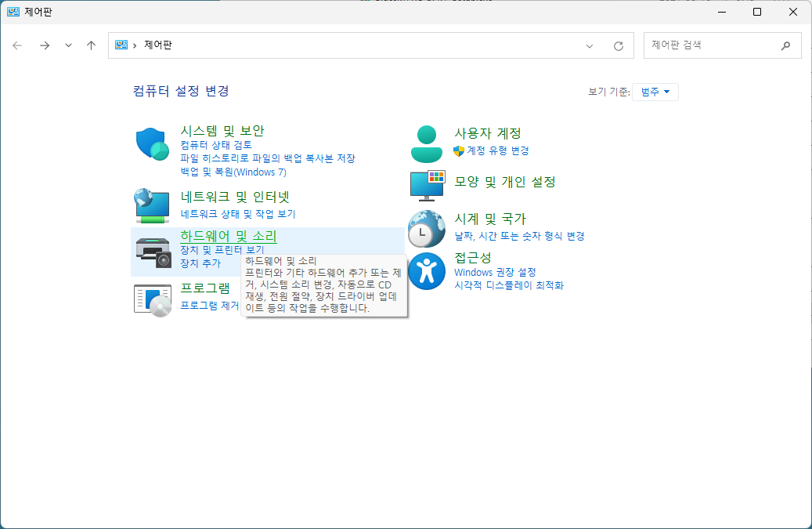812x529 pixels.
Task: Open 파일 히스토리로 파일의 백업 복사본 저장
Action: coord(268,158)
